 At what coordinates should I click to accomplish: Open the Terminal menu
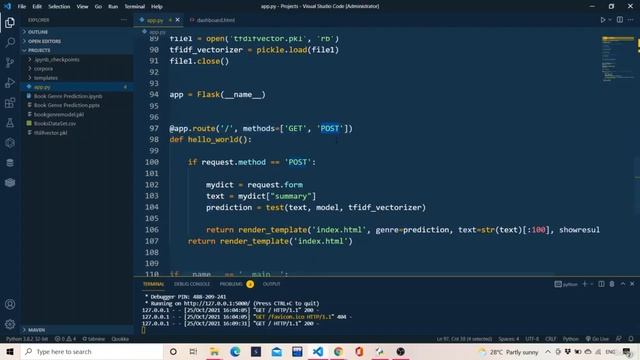[135, 7]
